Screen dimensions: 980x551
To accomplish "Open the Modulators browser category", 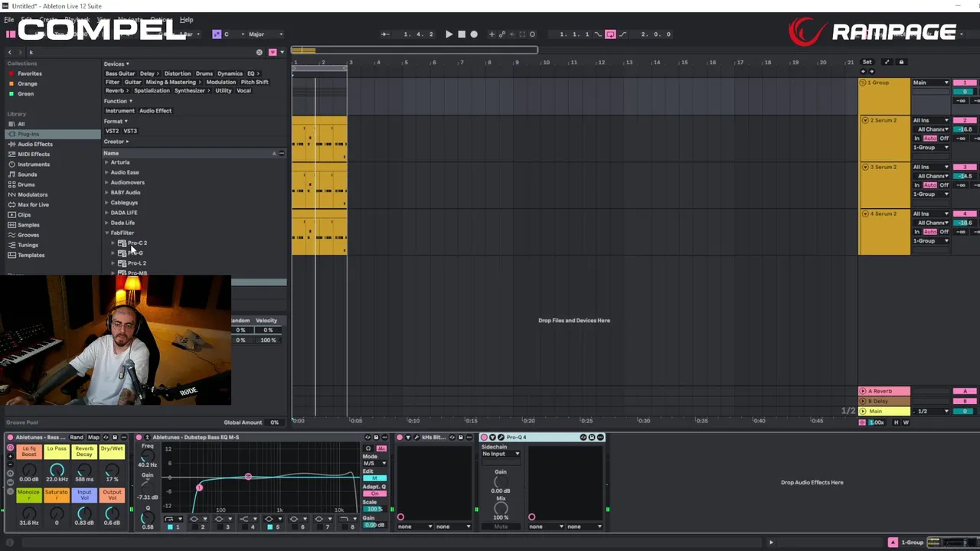I will click(53, 194).
